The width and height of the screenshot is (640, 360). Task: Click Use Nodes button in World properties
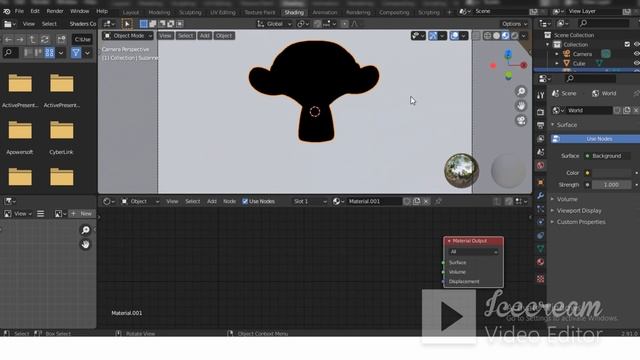click(596, 139)
